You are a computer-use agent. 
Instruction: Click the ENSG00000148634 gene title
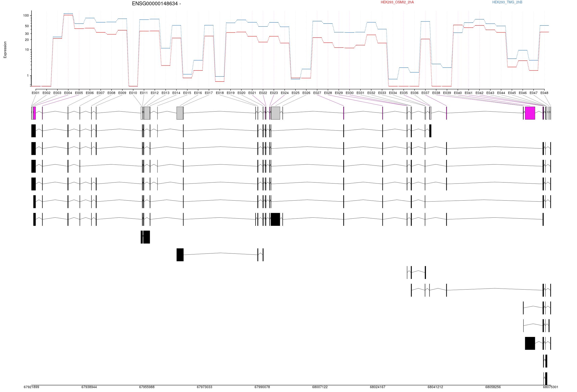[x=157, y=4]
